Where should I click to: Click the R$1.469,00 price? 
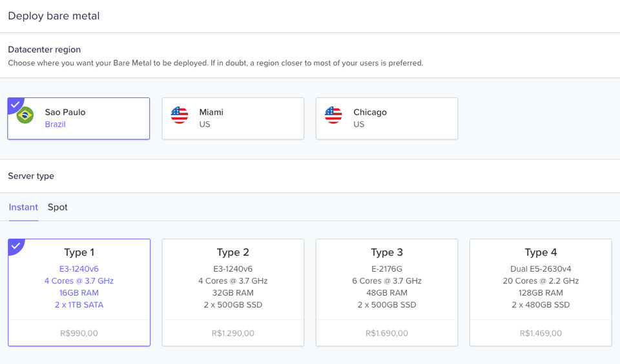coord(541,333)
